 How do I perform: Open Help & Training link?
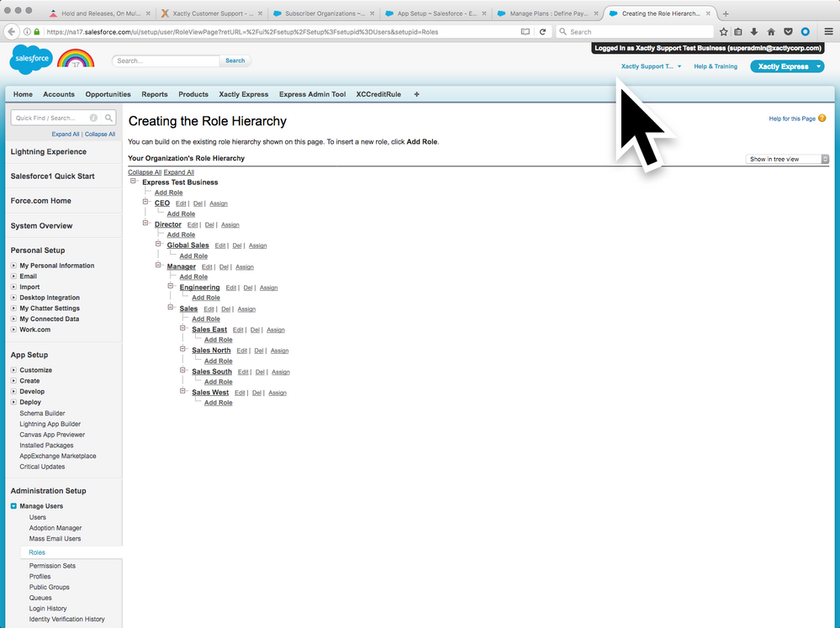pyautogui.click(x=716, y=66)
